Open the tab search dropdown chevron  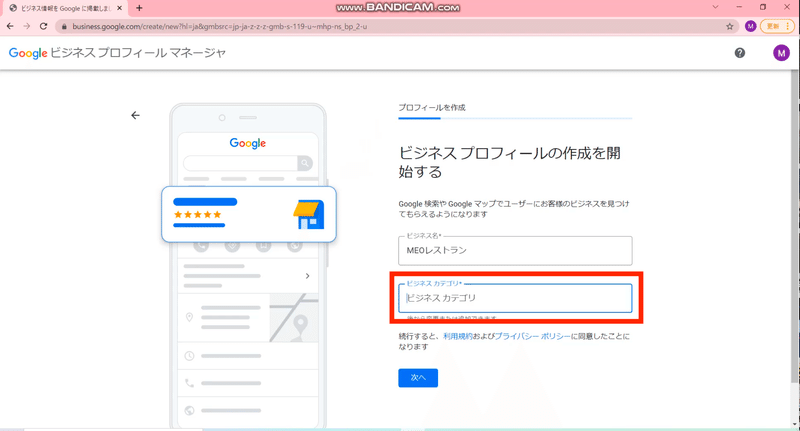tap(715, 7)
